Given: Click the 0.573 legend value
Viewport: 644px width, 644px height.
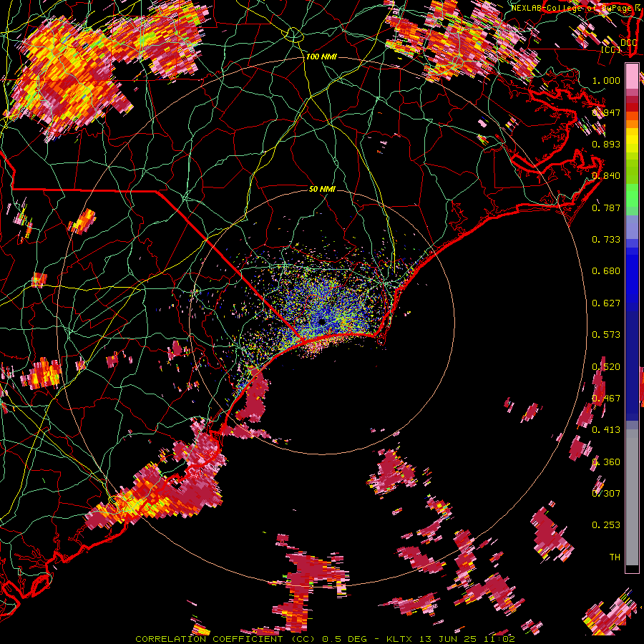Looking at the screenshot, I should tap(606, 335).
